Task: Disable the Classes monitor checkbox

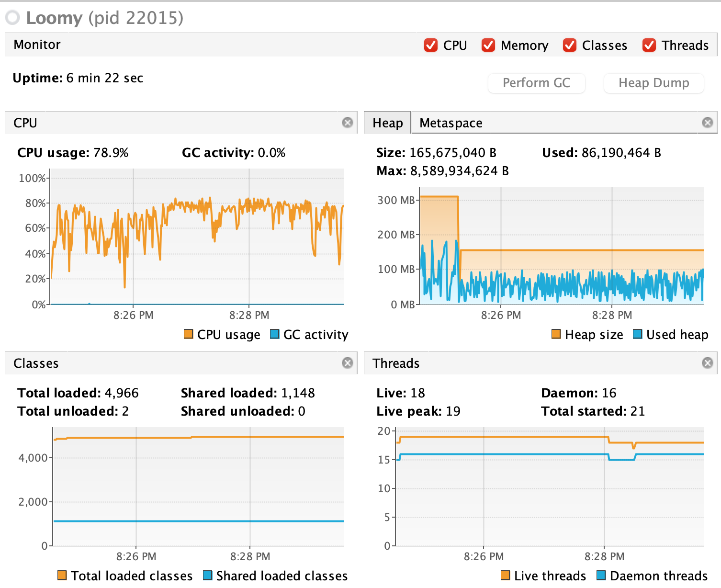Action: (570, 45)
